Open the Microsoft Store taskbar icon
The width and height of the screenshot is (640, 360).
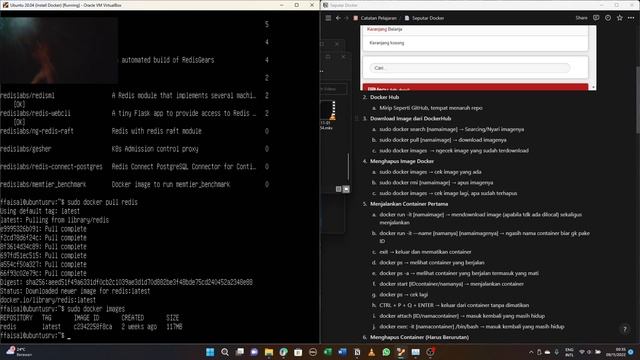tap(298, 352)
